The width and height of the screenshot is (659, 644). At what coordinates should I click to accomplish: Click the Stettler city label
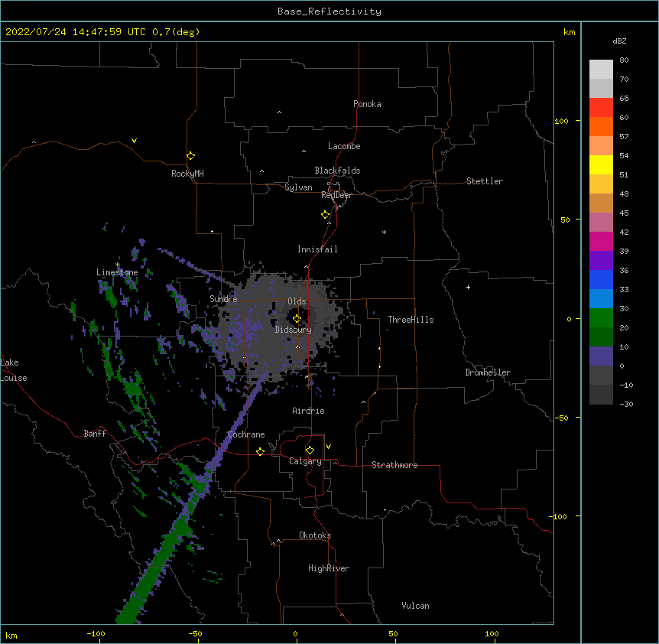coord(485,181)
